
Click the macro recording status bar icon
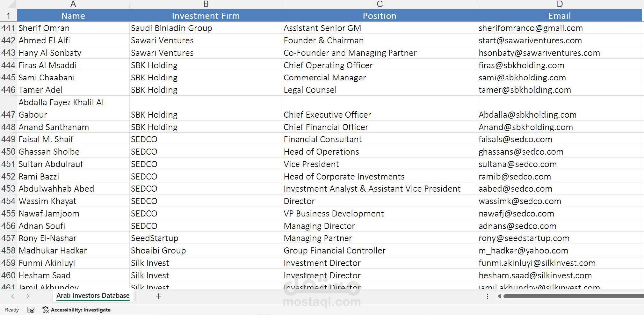[x=31, y=310]
